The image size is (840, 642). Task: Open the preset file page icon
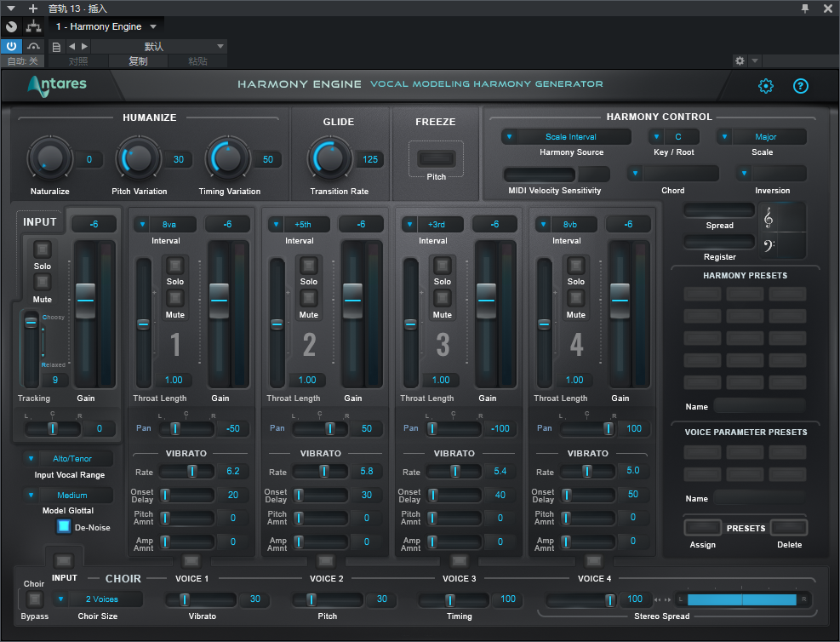coord(56,47)
